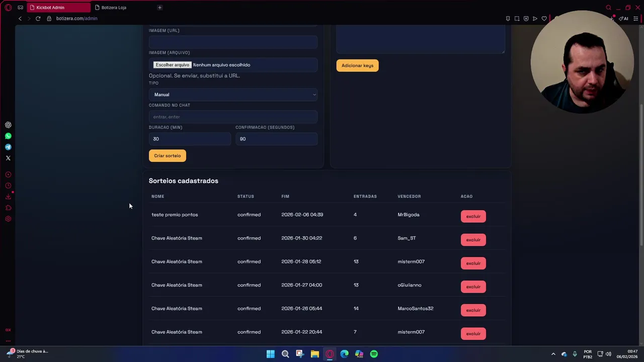Click the address bar botizera.com/admin
644x362 pixels.
76,19
